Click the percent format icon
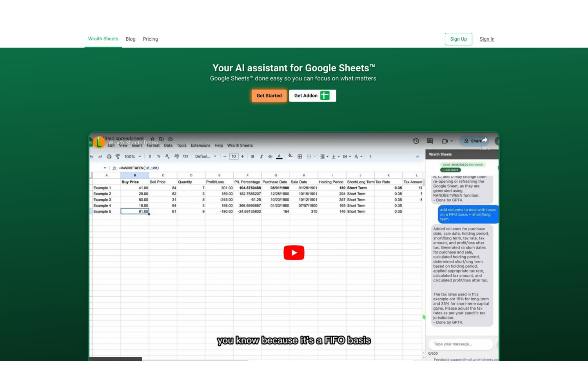 (x=159, y=156)
